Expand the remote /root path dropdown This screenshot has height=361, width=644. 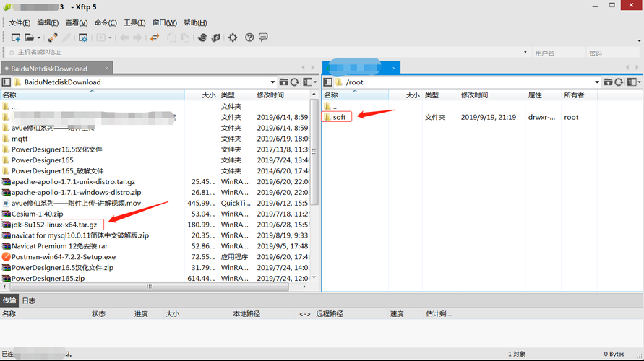[597, 82]
